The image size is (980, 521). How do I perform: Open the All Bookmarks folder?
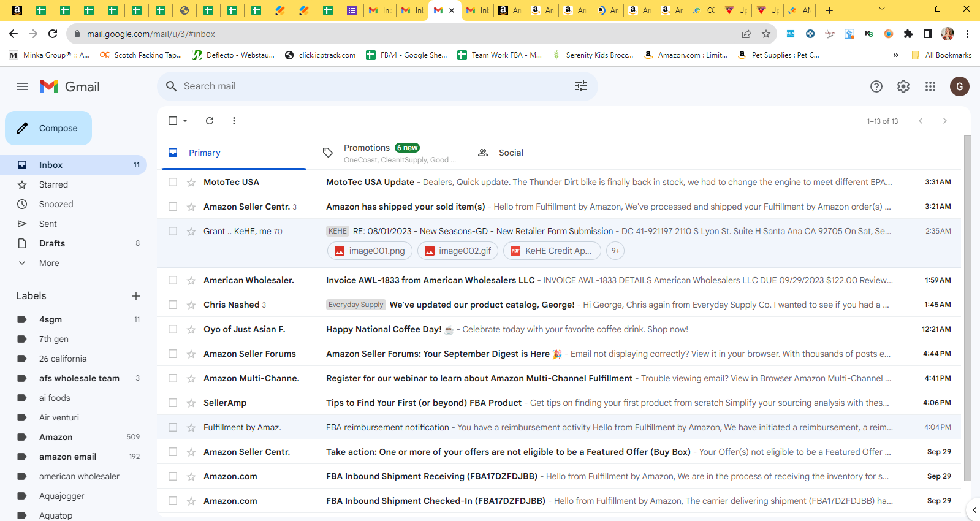[x=941, y=55]
